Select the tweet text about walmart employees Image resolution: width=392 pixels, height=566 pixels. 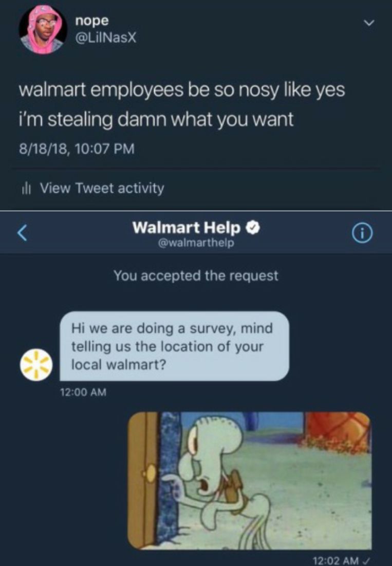182,104
